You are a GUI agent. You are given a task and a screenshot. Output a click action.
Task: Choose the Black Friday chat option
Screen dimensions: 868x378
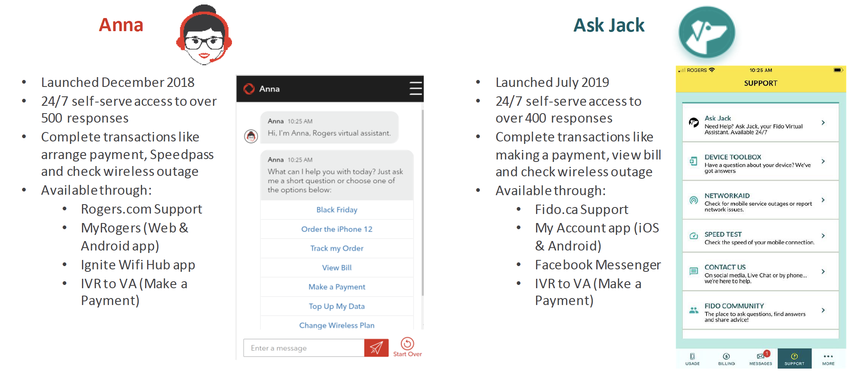point(337,210)
